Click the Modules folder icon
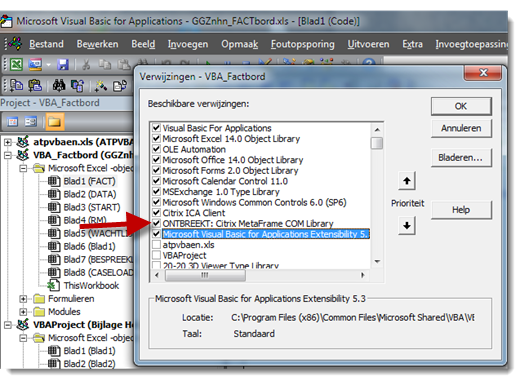This screenshot has height=381, width=520. click(39, 311)
